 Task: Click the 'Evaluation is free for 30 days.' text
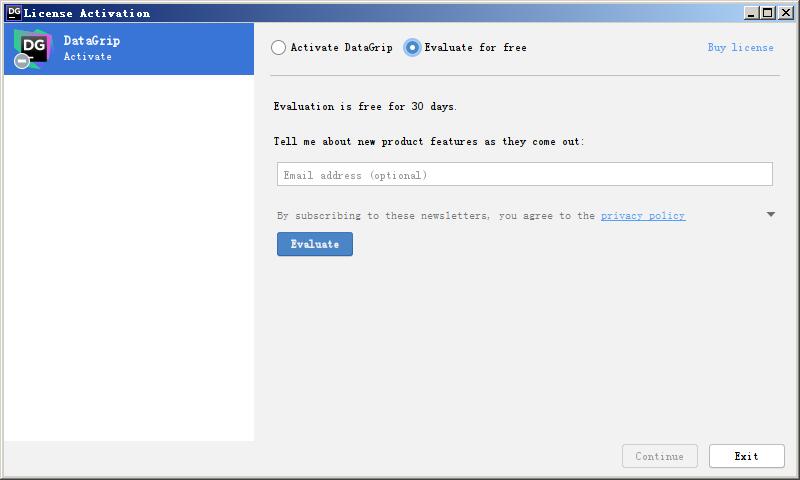tap(365, 107)
